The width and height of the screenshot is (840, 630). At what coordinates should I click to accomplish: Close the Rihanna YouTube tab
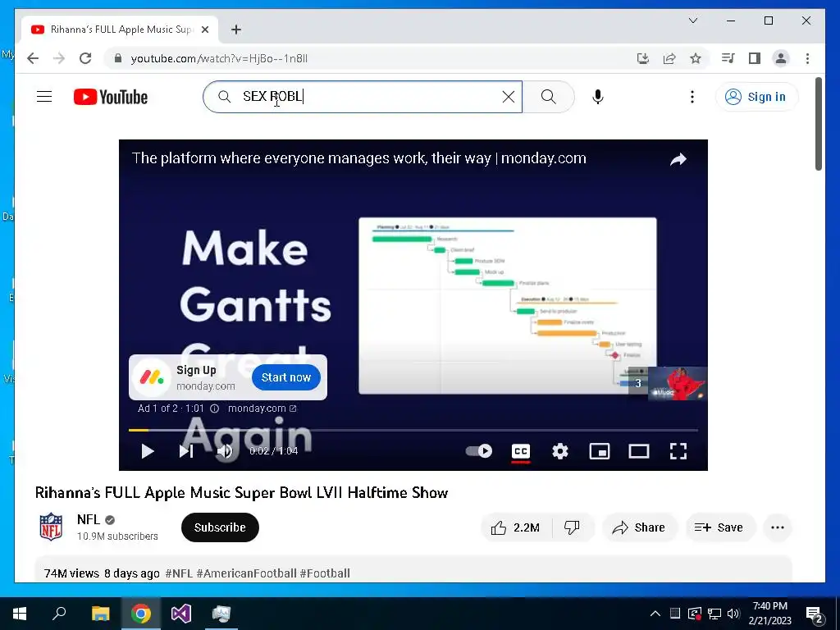(x=204, y=30)
